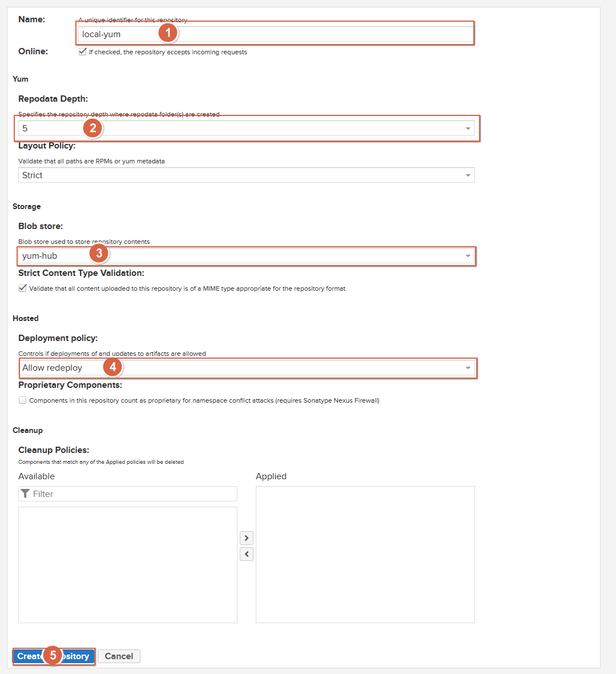Click the move-left arrow between policy lists

click(x=247, y=554)
